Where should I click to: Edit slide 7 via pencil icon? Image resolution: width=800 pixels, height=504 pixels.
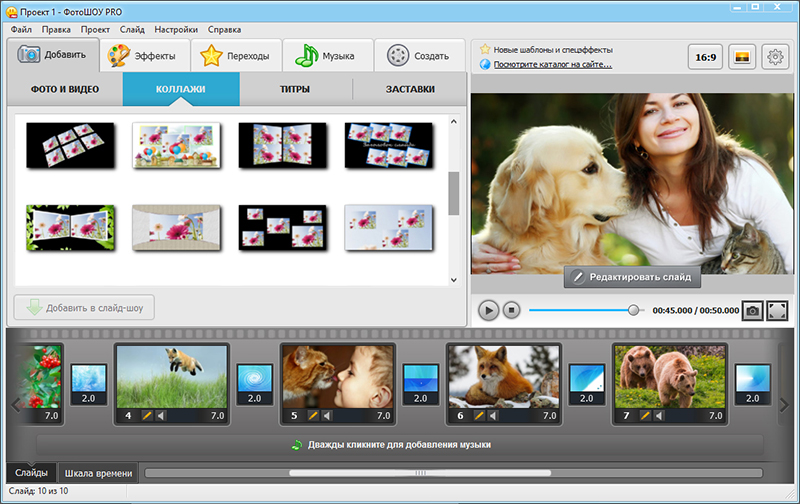click(645, 416)
